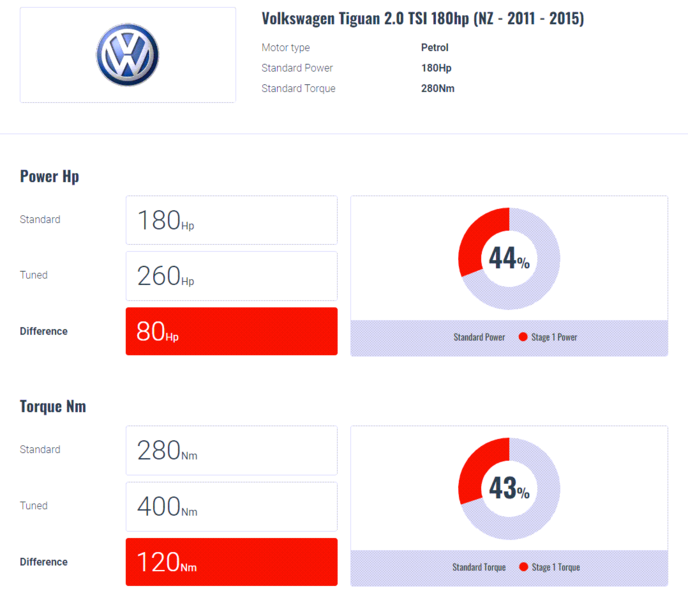The width and height of the screenshot is (688, 600).
Task: Click the Motor type label
Action: (286, 47)
